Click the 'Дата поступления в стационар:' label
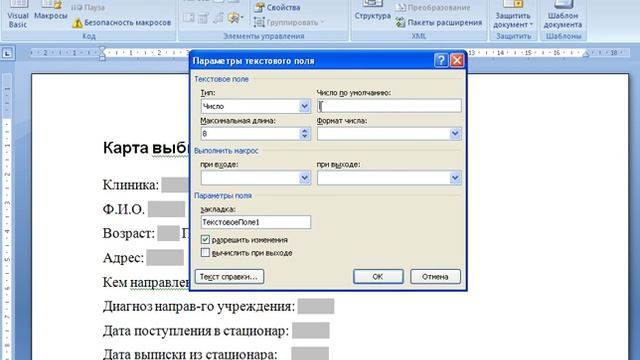 point(196,331)
